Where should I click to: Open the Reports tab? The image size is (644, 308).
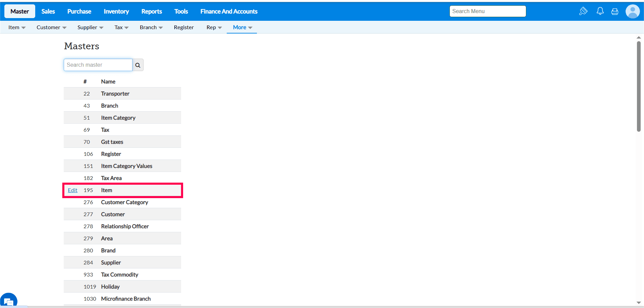click(x=152, y=11)
